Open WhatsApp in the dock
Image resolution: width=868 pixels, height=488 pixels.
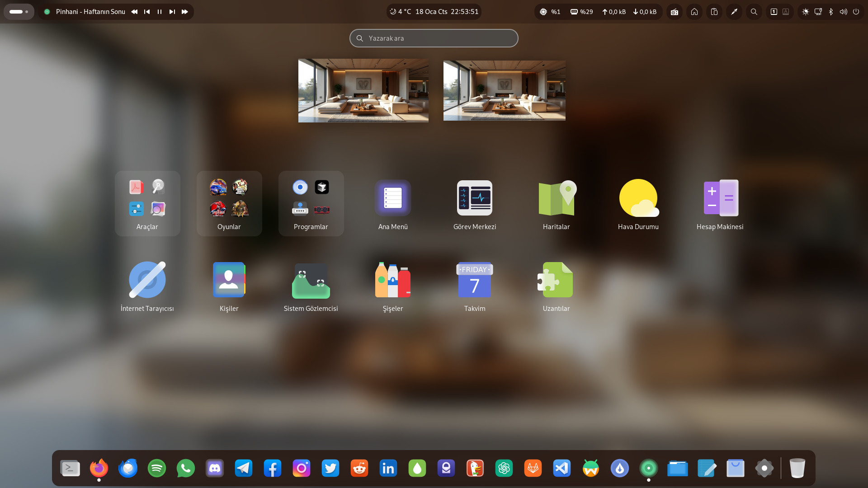pos(186,468)
